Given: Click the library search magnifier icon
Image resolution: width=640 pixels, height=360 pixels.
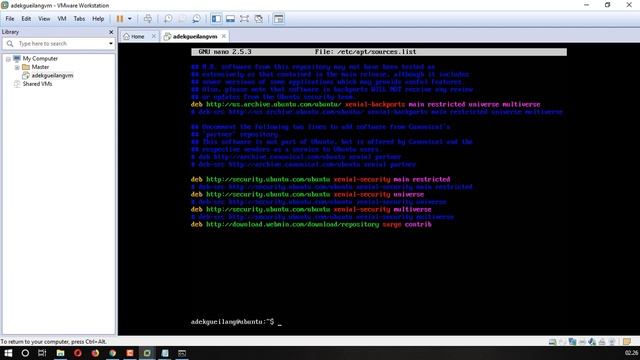Looking at the screenshot, I should pos(10,43).
